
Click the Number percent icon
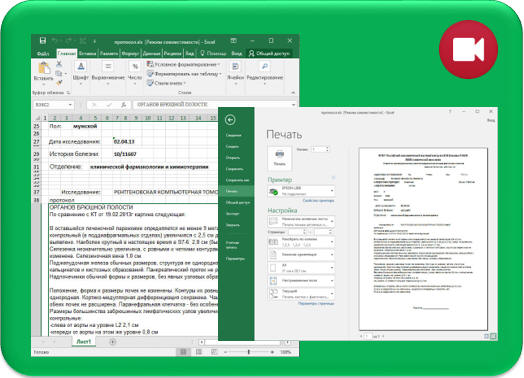click(135, 67)
